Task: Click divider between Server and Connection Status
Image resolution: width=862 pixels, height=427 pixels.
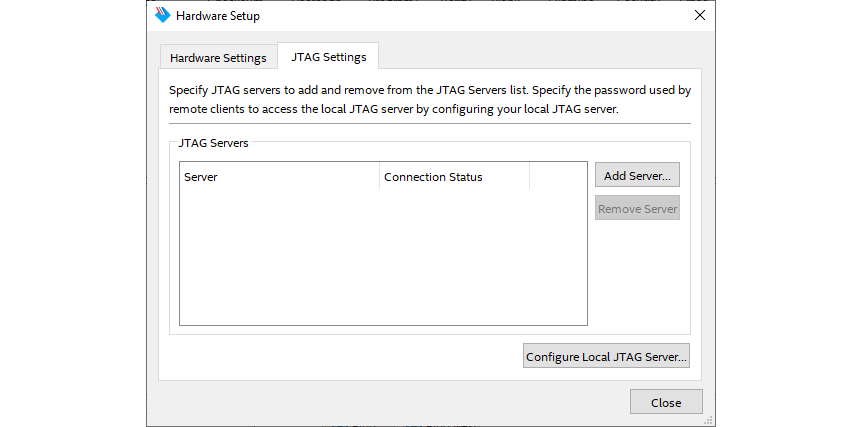Action: pos(380,177)
